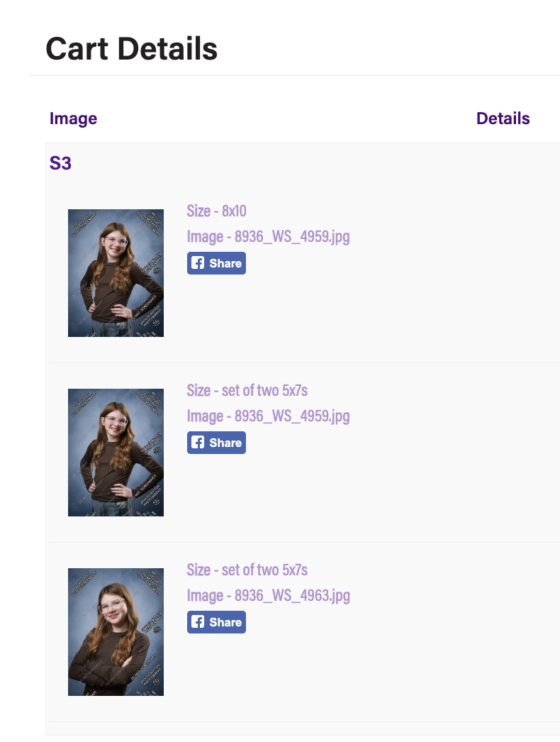
Task: Share the 8936_WS_4963.jpg item
Action: pyautogui.click(x=217, y=622)
